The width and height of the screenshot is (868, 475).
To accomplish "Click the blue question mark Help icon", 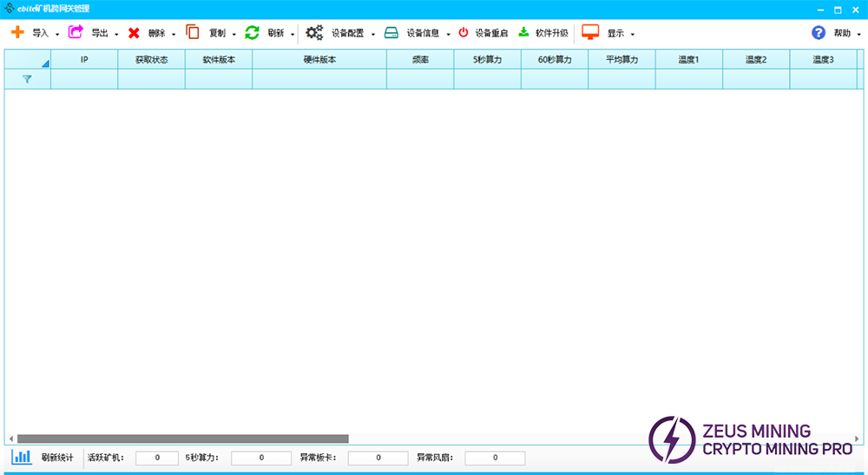I will pyautogui.click(x=818, y=33).
